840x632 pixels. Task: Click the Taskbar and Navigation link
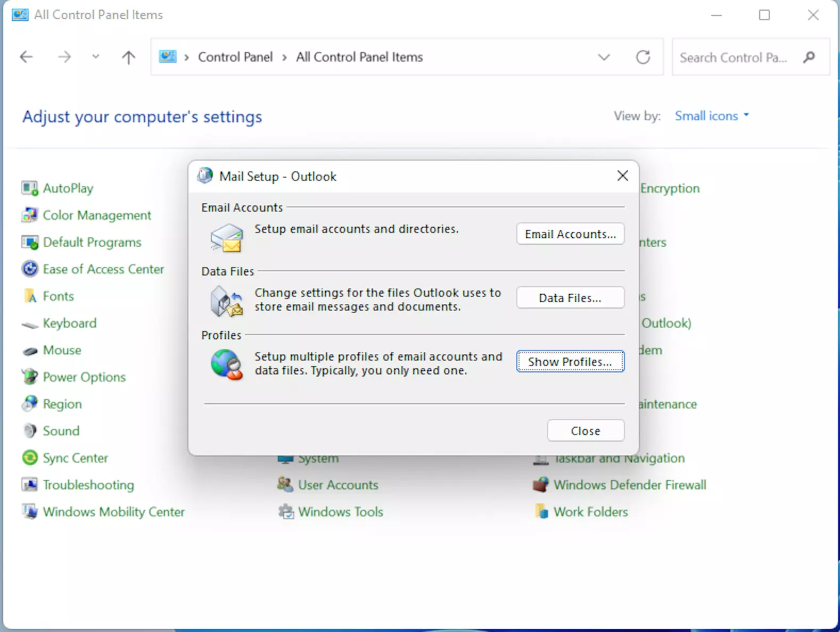tap(619, 458)
